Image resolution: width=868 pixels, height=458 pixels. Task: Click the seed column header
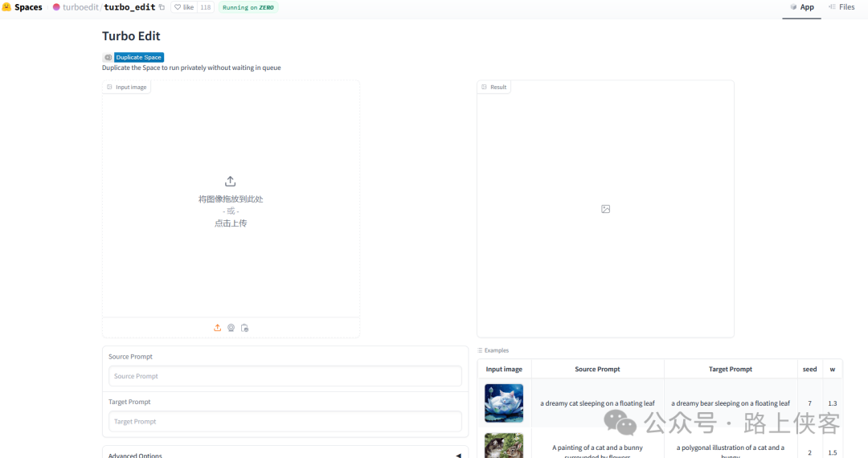tap(809, 369)
